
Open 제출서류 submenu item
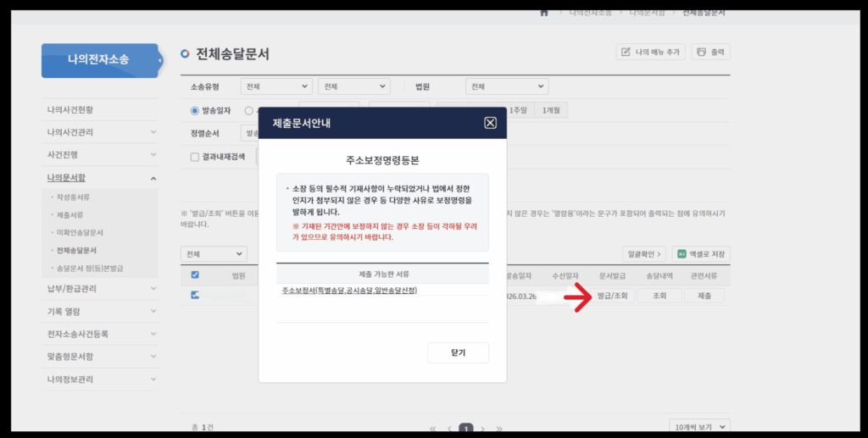click(x=70, y=214)
